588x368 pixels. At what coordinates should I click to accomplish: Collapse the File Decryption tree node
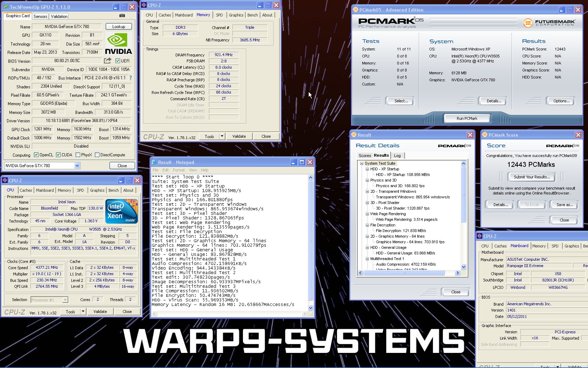[x=367, y=225]
